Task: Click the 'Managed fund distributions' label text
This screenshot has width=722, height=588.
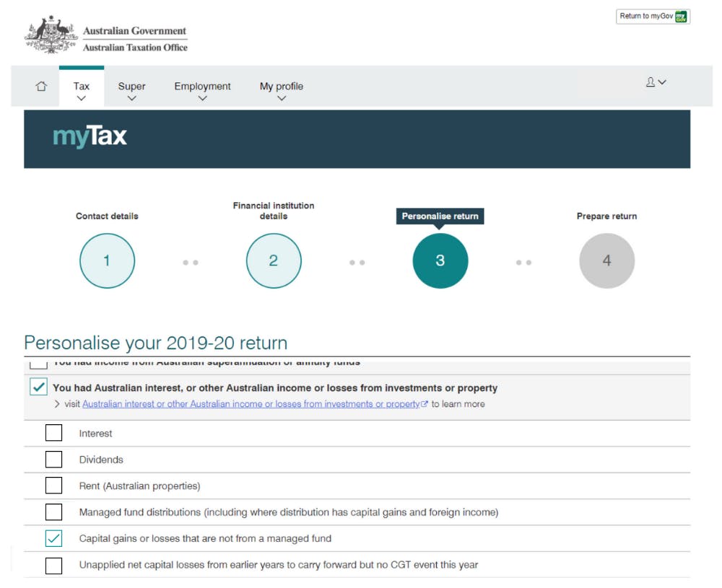Action: tap(289, 512)
